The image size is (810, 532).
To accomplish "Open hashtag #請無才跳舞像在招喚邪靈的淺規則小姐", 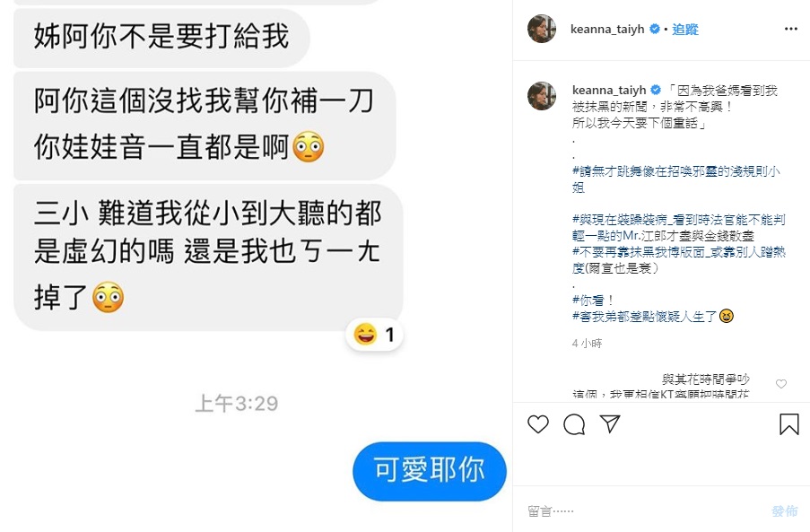I will coord(675,179).
